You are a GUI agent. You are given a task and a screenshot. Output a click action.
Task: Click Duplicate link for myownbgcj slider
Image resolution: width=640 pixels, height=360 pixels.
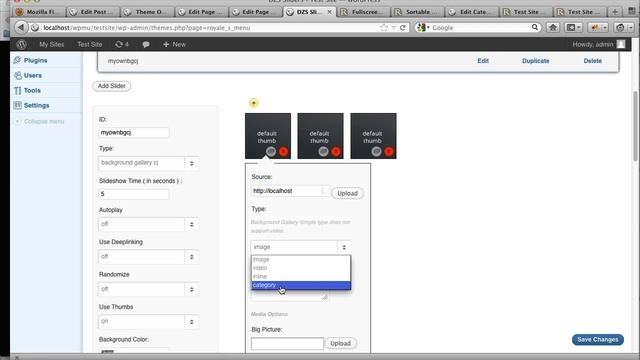[536, 61]
